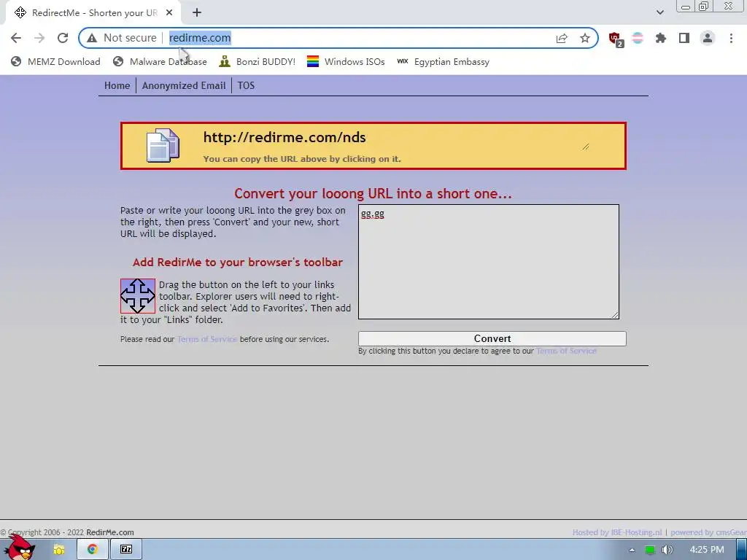The image size is (747, 560).
Task: Open the Egyptian Embassy bookmark
Action: pos(443,61)
